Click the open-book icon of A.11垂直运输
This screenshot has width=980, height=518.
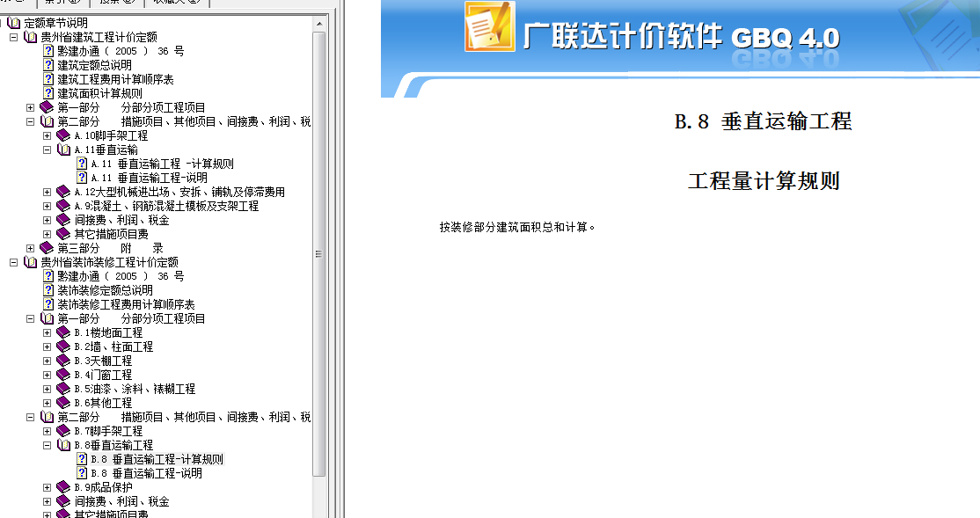(x=63, y=150)
